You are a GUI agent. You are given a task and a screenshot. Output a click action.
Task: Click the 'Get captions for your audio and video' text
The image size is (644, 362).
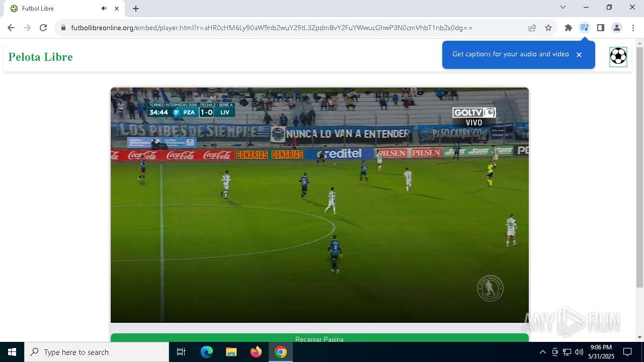(x=511, y=54)
